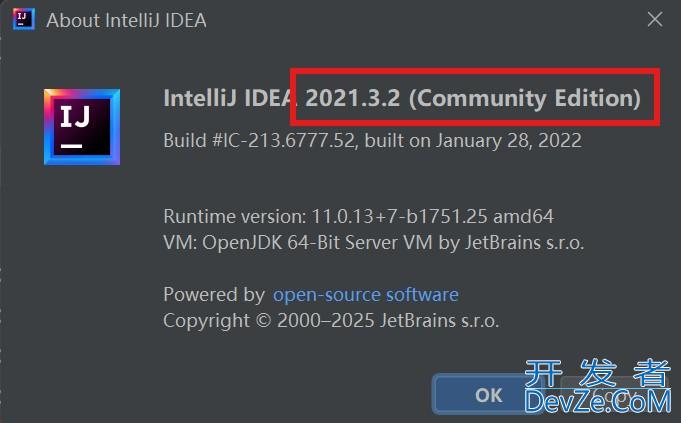This screenshot has width=681, height=423.
Task: Click the 'Powered by' label
Action: click(214, 295)
